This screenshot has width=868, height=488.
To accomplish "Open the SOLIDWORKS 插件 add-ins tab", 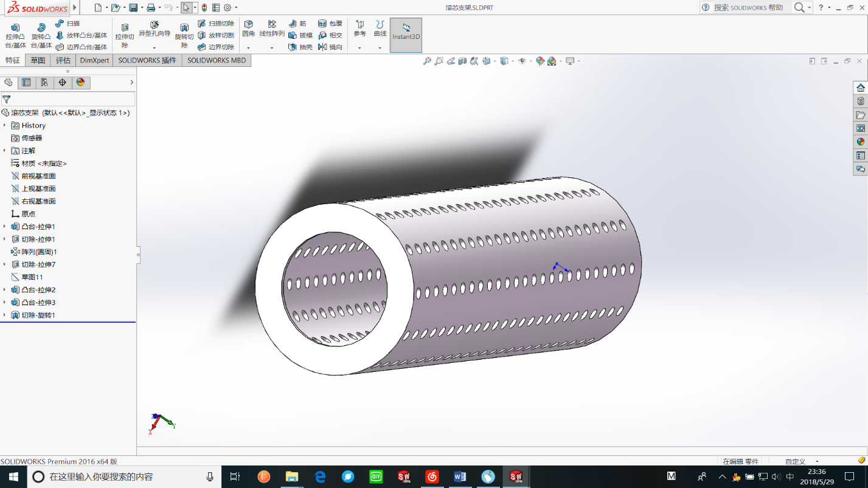I will pos(147,60).
